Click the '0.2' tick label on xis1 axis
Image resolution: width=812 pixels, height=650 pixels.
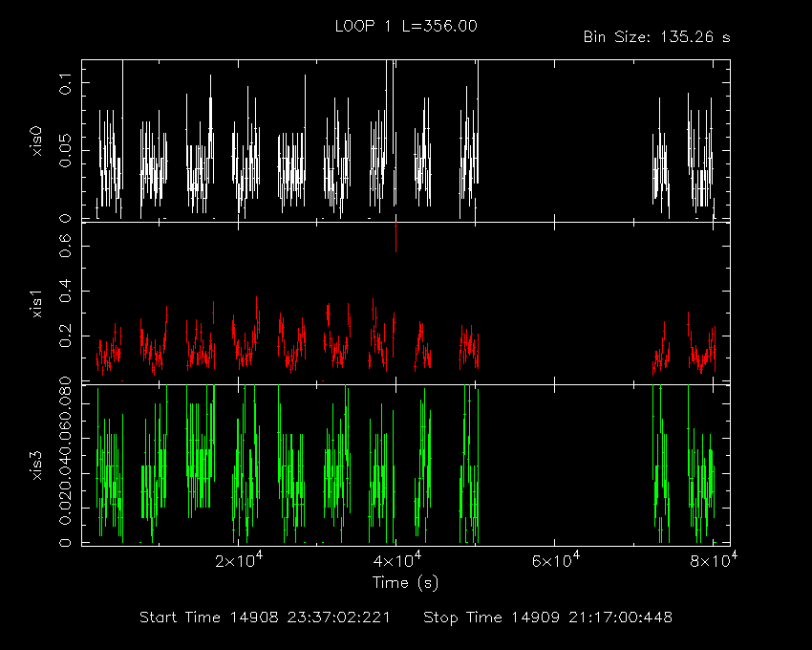[x=65, y=336]
